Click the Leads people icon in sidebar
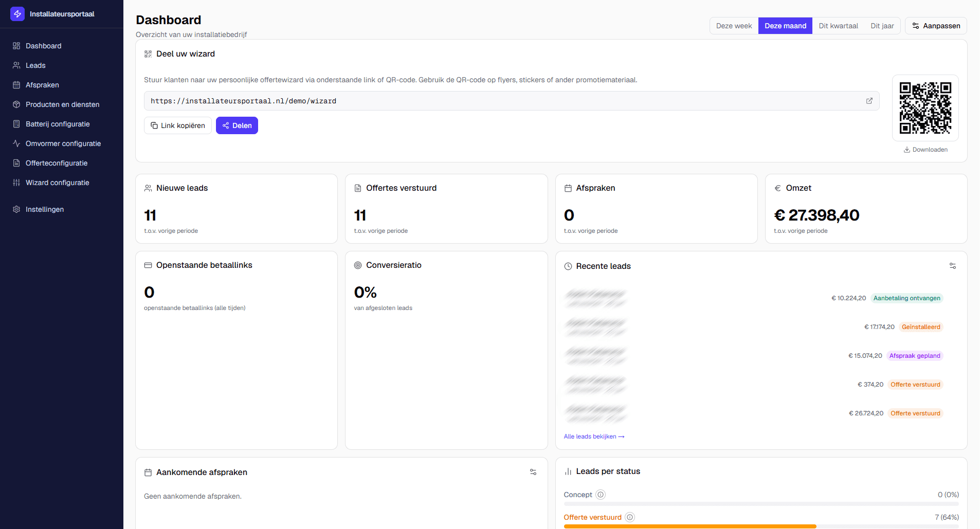The image size is (980, 529). (x=16, y=65)
